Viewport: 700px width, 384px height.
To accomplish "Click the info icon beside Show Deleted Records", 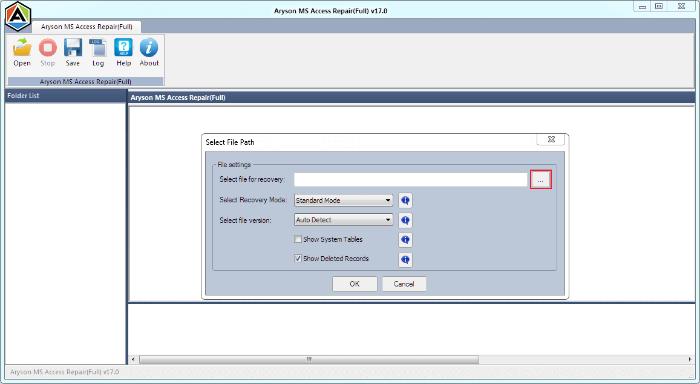I will [405, 259].
